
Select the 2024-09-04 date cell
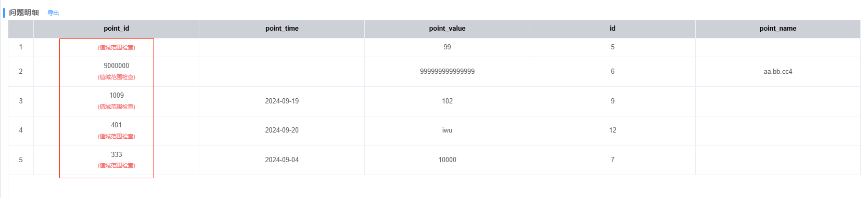click(x=282, y=160)
